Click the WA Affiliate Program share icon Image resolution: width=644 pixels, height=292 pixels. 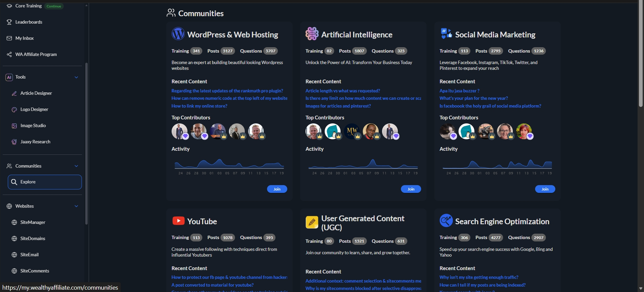[9, 54]
